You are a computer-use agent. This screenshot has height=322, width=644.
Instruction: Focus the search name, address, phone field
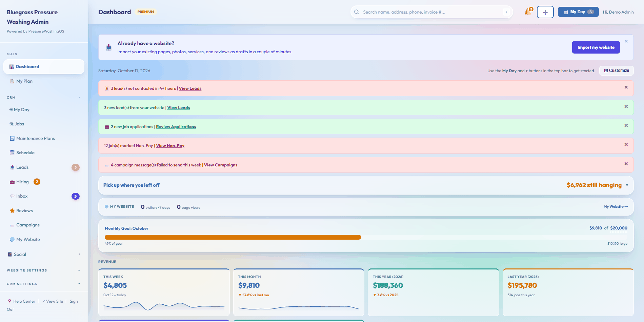coord(432,12)
